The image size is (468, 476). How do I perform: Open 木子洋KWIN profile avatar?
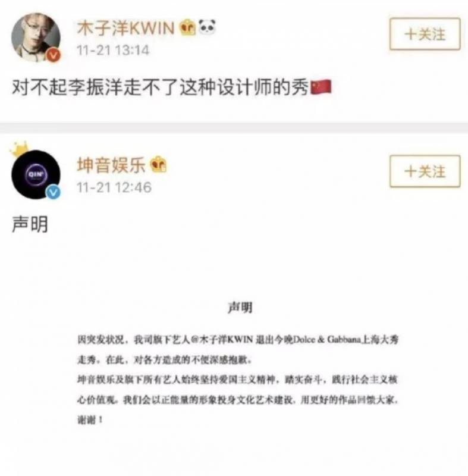[36, 37]
